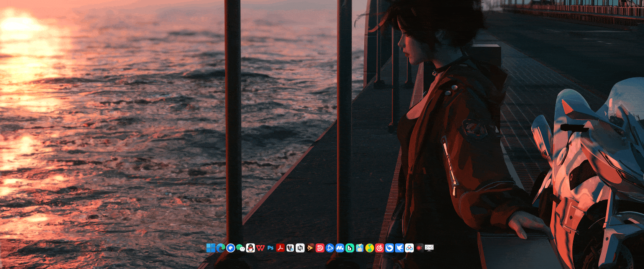Screen dimensions: 644x269
Task: Open the blue circle app beside Edge
Action: 231,248
